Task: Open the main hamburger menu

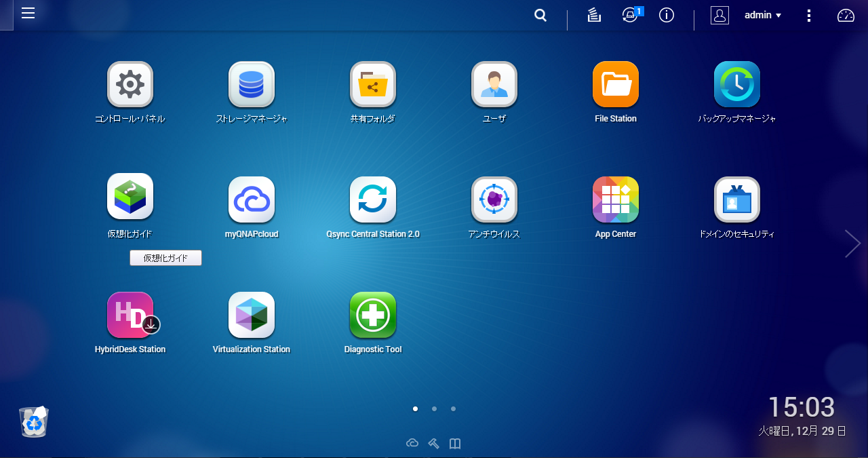Action: tap(28, 13)
